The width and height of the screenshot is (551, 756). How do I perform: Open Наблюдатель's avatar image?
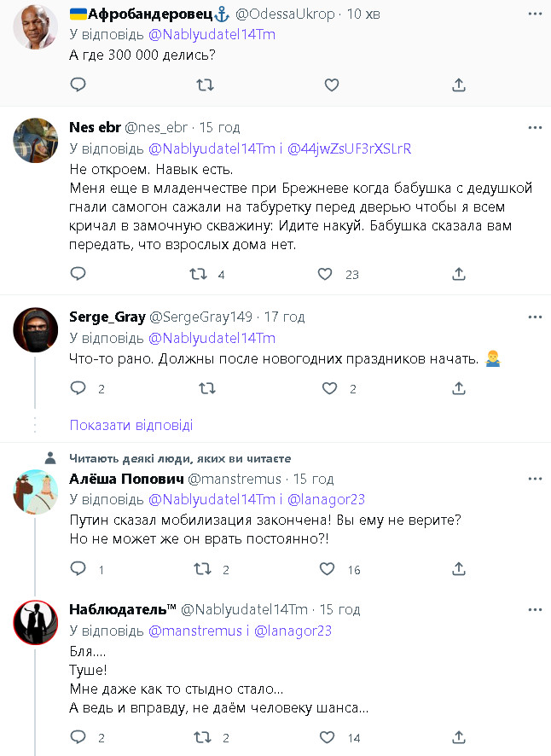point(36,625)
